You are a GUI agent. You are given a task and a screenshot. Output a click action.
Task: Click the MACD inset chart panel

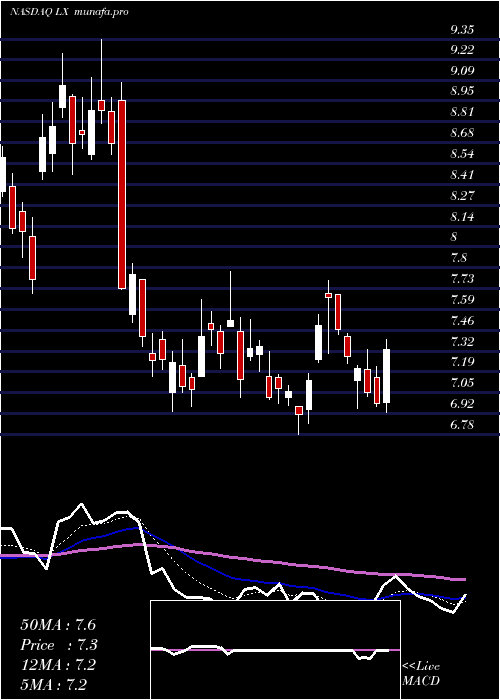click(275, 650)
